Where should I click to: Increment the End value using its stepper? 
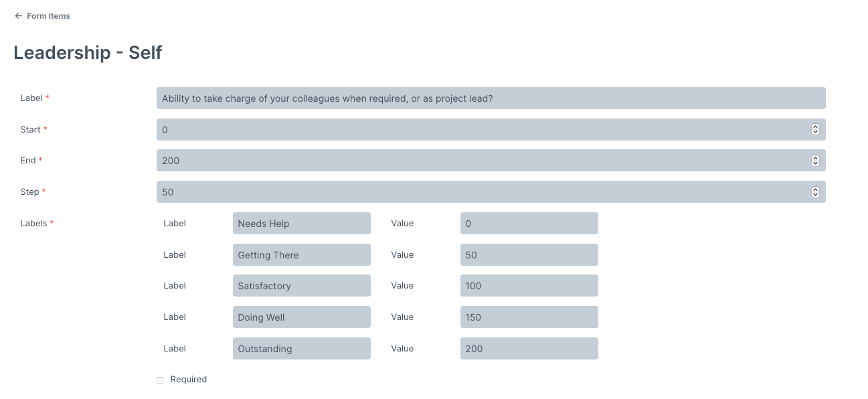point(815,158)
